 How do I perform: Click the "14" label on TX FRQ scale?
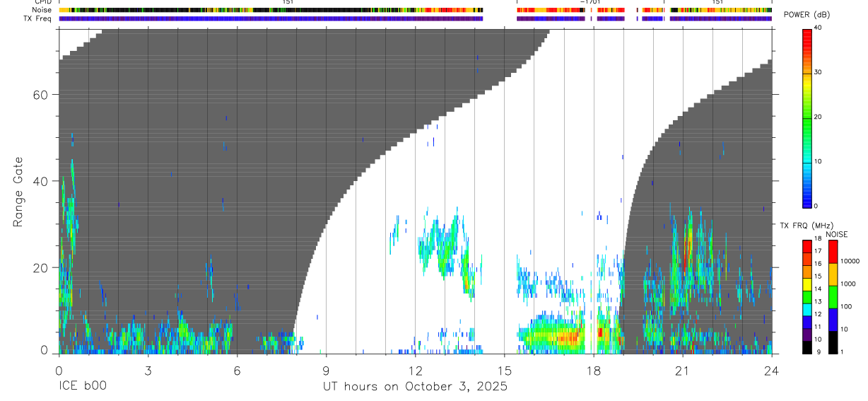pyautogui.click(x=817, y=289)
